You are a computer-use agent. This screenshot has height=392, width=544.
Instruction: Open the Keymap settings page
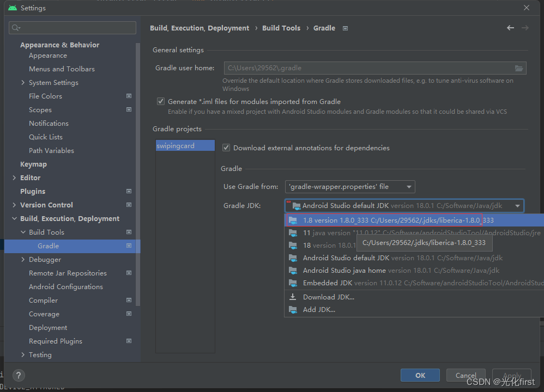coord(33,164)
